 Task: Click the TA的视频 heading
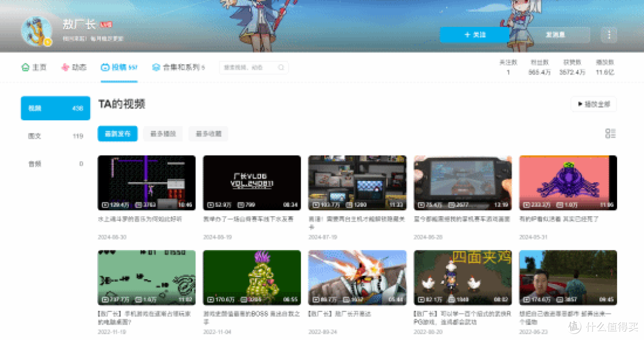122,104
